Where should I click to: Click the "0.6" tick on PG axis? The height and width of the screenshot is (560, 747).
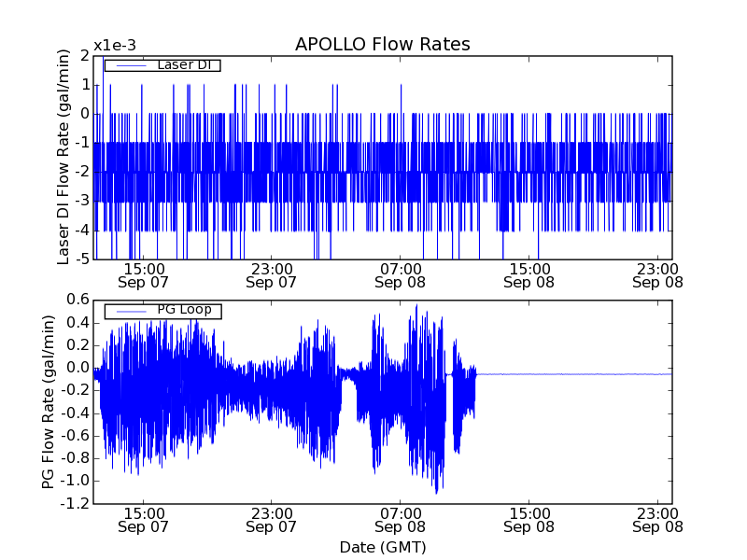[78, 300]
